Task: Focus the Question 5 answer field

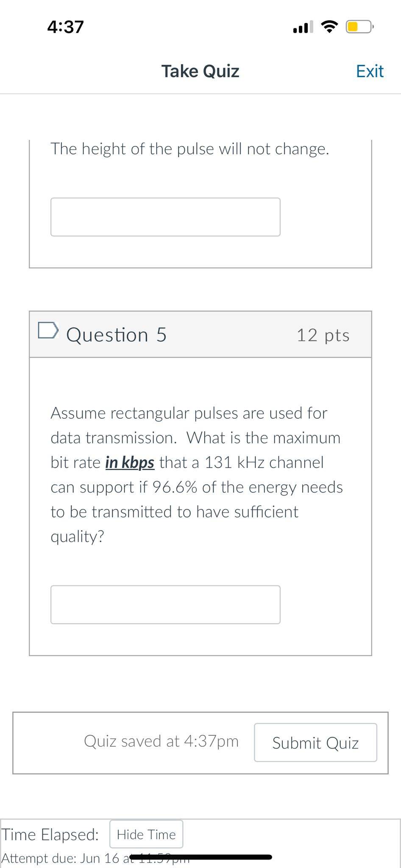Action: [165, 605]
